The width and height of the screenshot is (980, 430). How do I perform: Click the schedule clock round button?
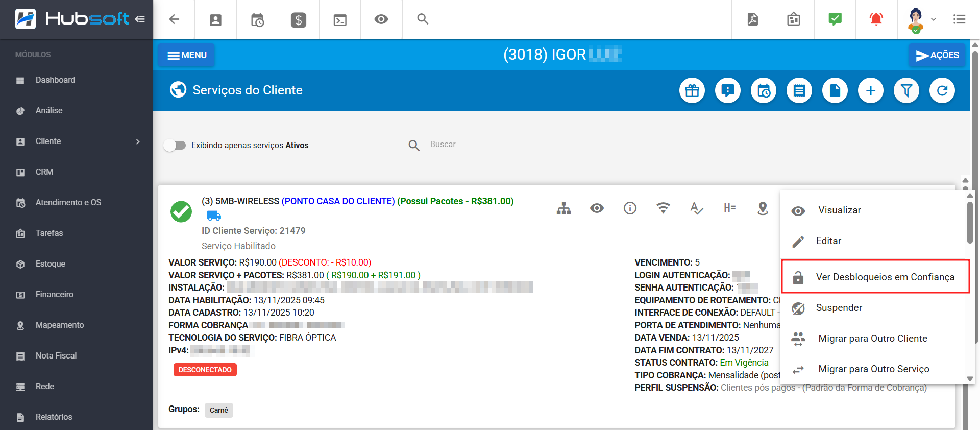pyautogui.click(x=764, y=90)
